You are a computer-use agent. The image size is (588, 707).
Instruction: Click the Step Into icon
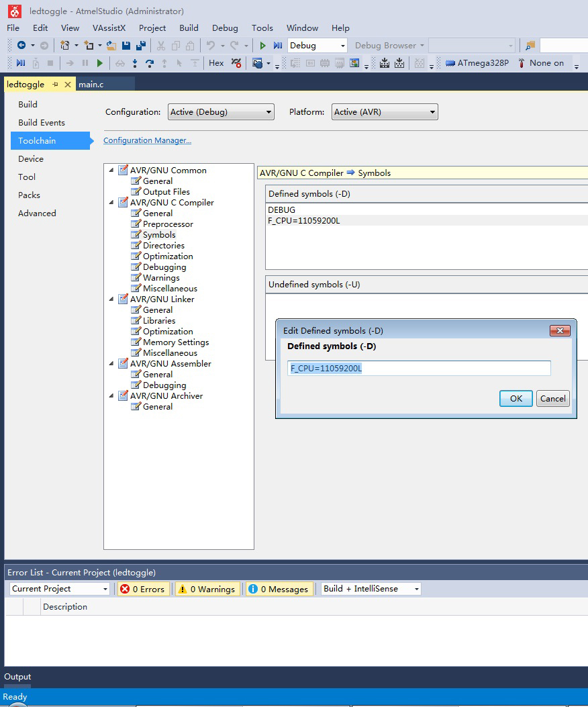tap(135, 63)
